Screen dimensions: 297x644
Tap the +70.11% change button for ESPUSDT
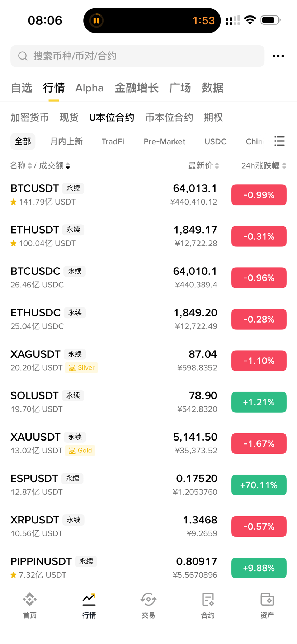(259, 485)
